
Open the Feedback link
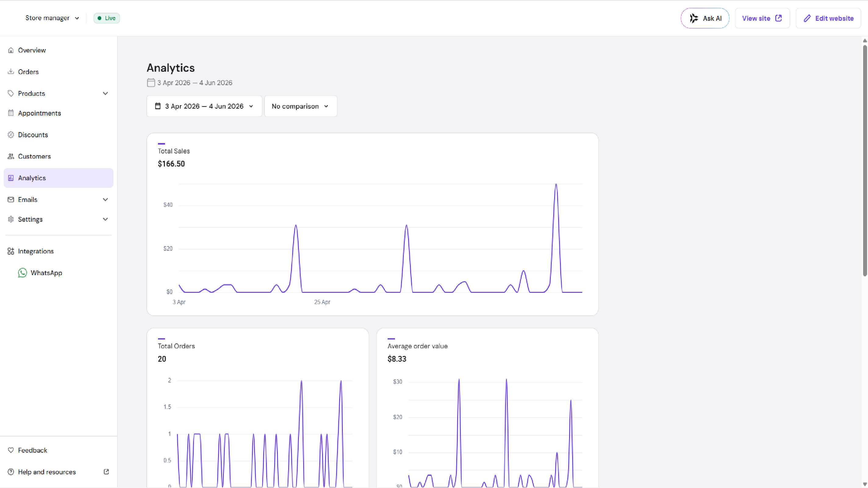click(x=59, y=450)
